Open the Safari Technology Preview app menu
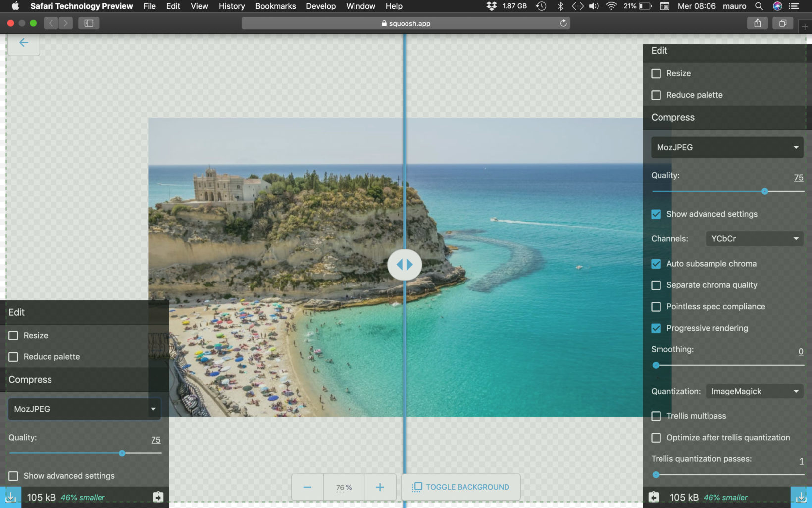812x508 pixels. tap(82, 6)
